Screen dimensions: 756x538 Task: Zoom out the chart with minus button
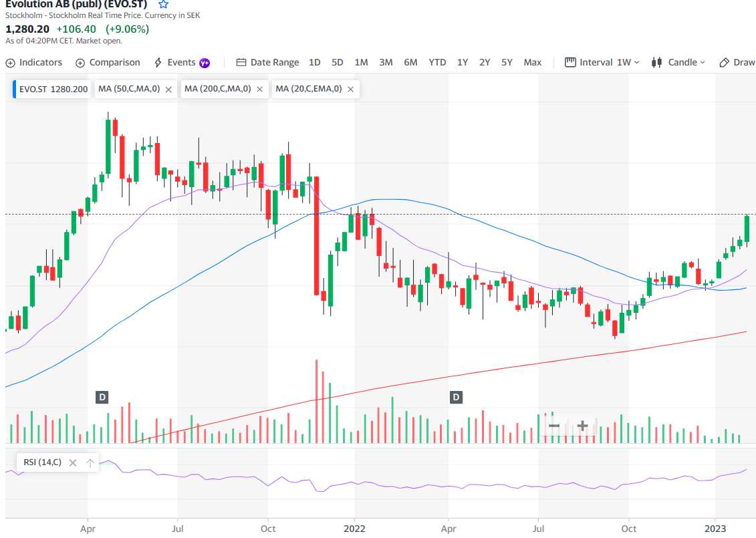(x=554, y=426)
